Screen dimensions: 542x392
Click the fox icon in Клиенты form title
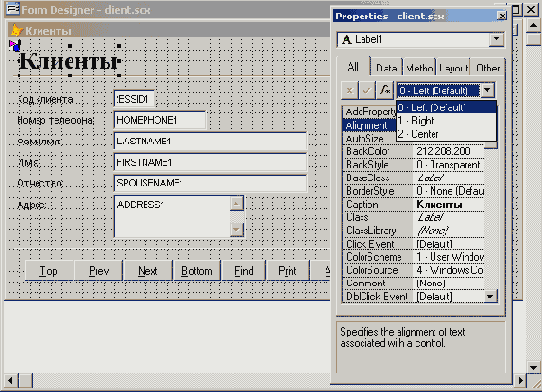pyautogui.click(x=16, y=30)
